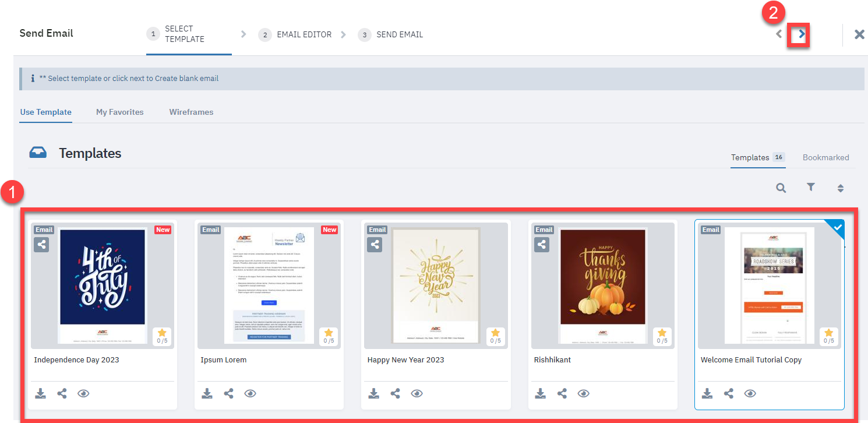Screen dimensions: 868x423
Task: Click the Templates inbox tray icon
Action: [x=38, y=153]
